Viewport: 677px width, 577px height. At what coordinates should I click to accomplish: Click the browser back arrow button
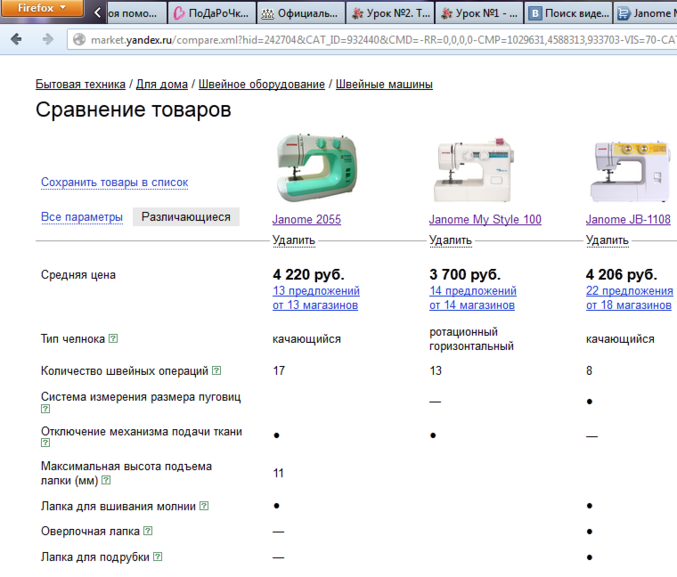(19, 40)
